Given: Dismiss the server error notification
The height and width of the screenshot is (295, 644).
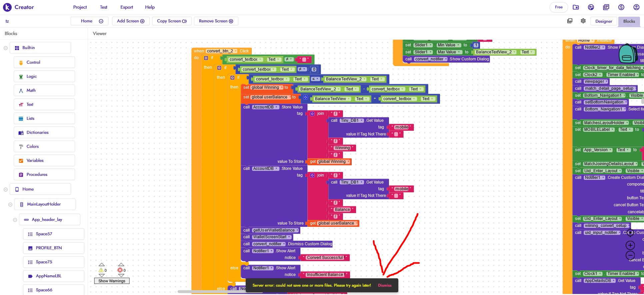Looking at the screenshot, I should point(385,285).
